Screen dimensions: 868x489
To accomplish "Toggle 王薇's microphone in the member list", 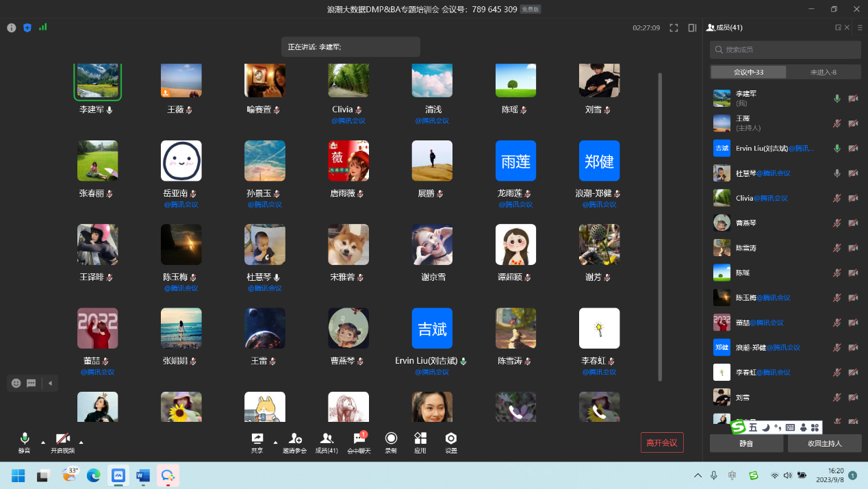I will tap(837, 123).
